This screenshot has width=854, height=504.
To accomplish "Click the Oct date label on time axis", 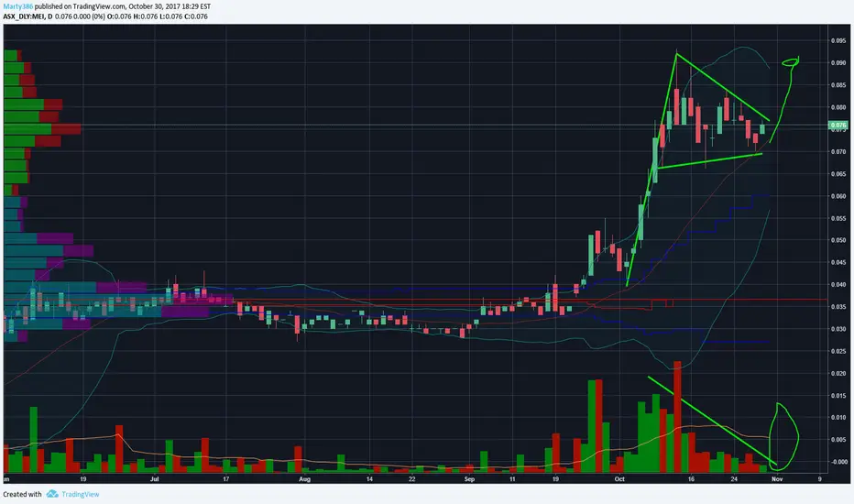I will [619, 479].
